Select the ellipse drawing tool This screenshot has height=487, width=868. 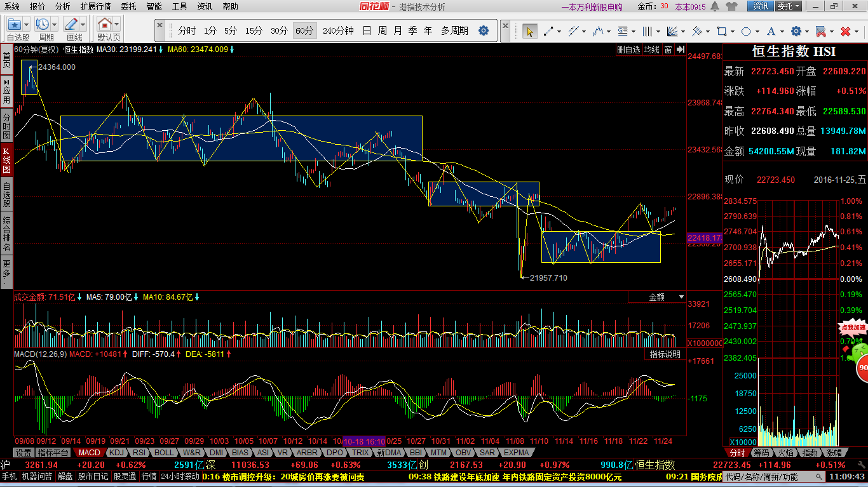tap(746, 31)
